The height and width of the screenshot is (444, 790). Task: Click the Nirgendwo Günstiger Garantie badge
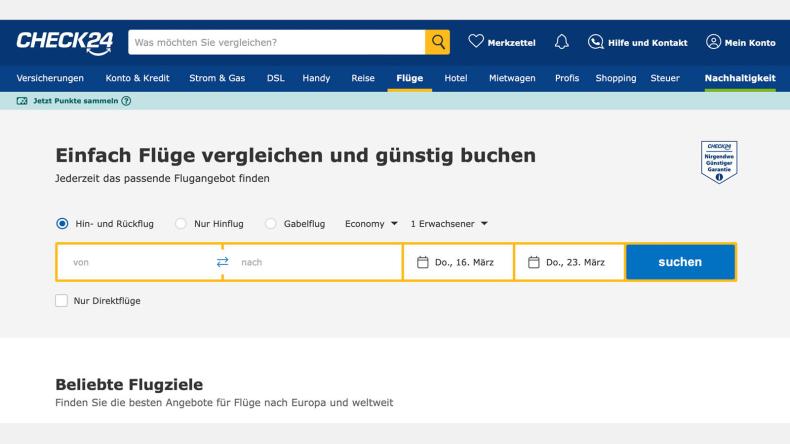(719, 161)
